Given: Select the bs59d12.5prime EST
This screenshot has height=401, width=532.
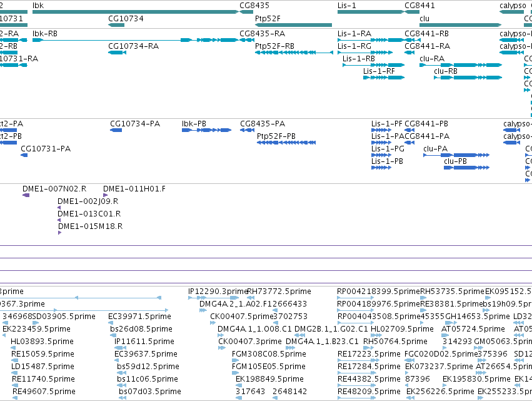Looking at the screenshot, I should tap(121, 373).
